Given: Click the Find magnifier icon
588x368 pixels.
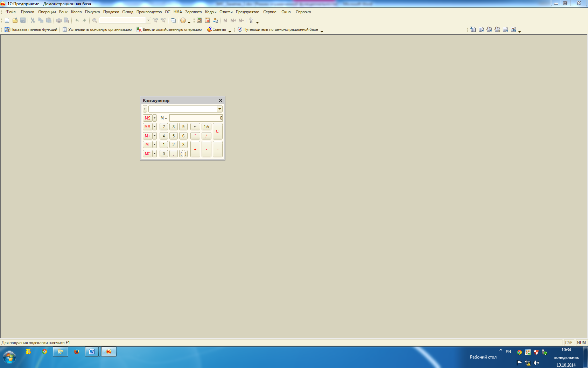Looking at the screenshot, I should (x=94, y=20).
